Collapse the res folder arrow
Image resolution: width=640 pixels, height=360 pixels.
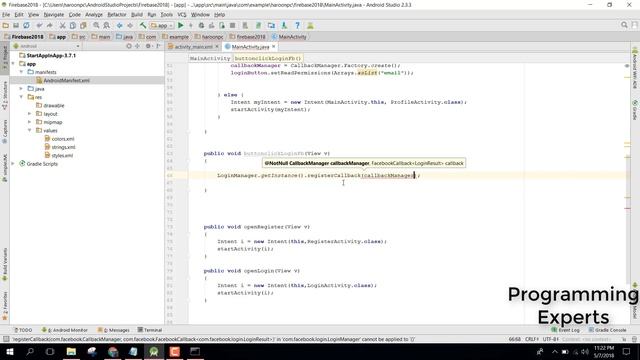(21, 97)
